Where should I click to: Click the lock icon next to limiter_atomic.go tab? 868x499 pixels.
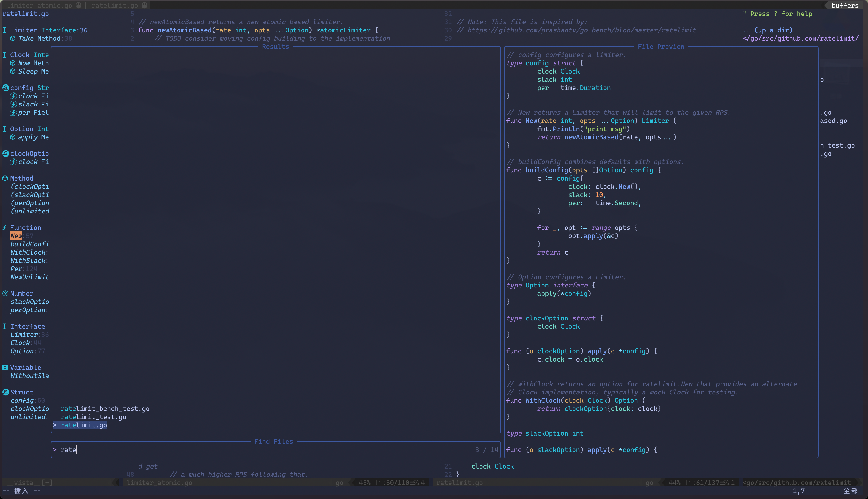click(x=78, y=6)
